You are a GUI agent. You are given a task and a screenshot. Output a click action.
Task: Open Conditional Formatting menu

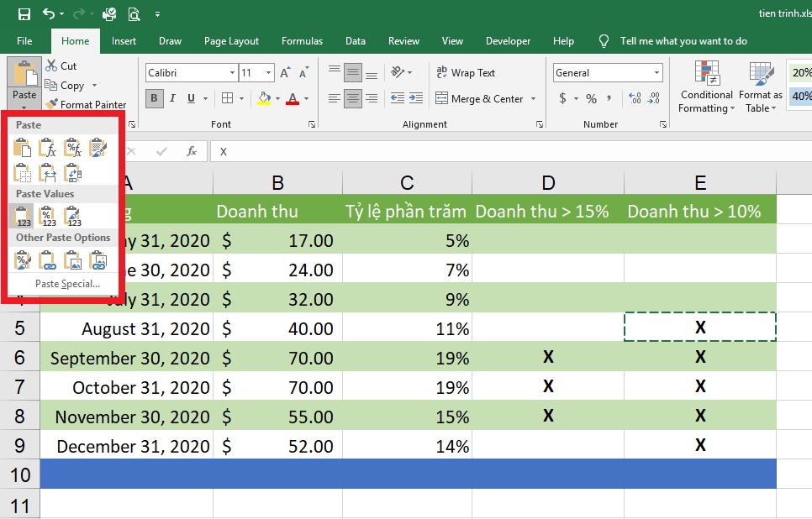706,86
